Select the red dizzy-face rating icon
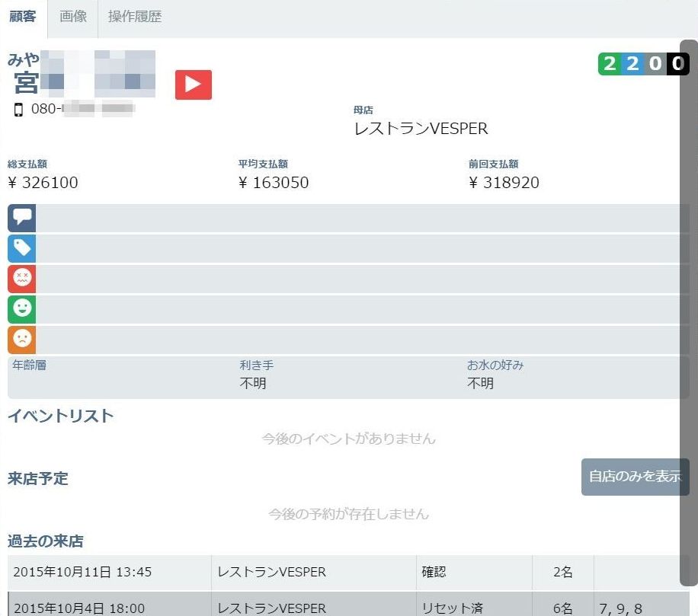The height and width of the screenshot is (616, 698). pos(21,279)
